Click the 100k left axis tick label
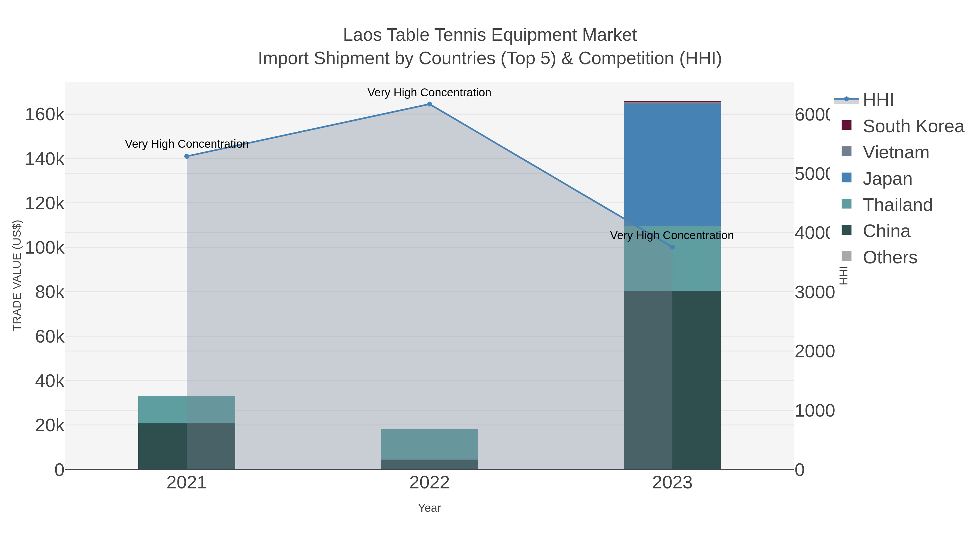Image resolution: width=980 pixels, height=551 pixels. pos(45,248)
